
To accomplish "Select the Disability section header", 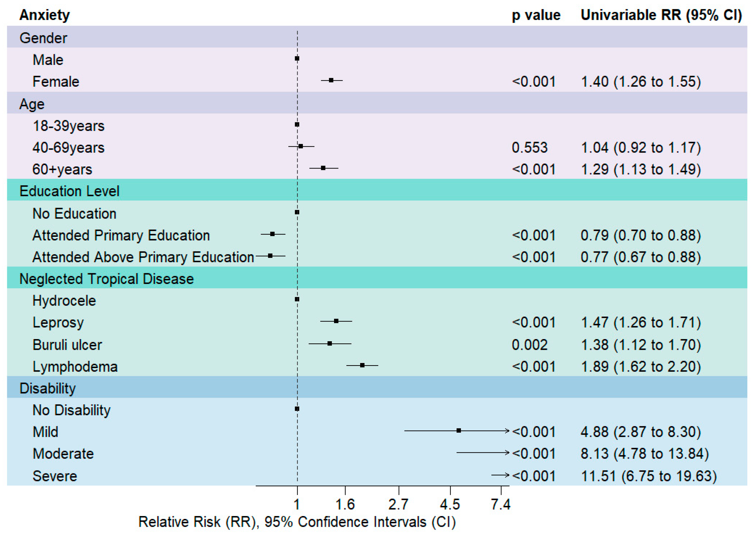I will click(47, 388).
